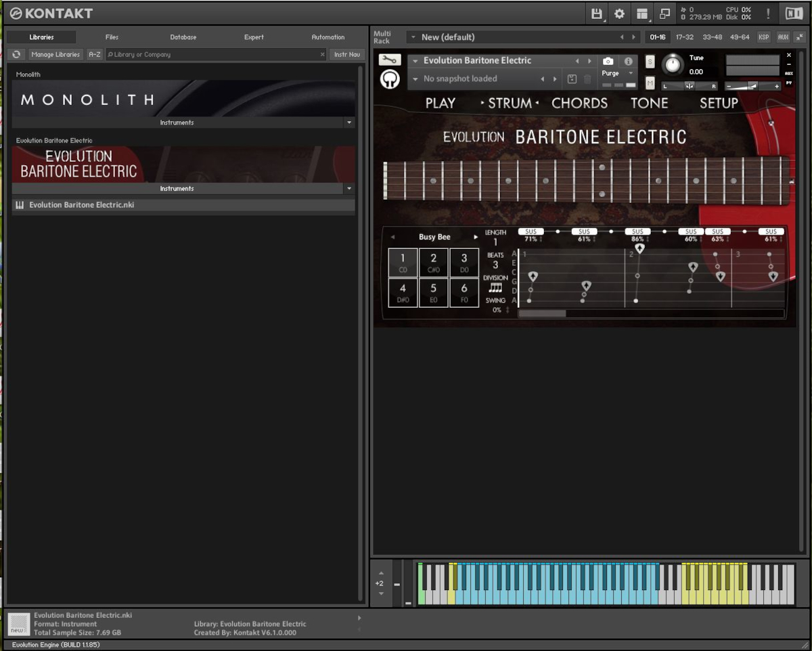Load next snapshot arrow
This screenshot has height=651, width=812.
[555, 79]
